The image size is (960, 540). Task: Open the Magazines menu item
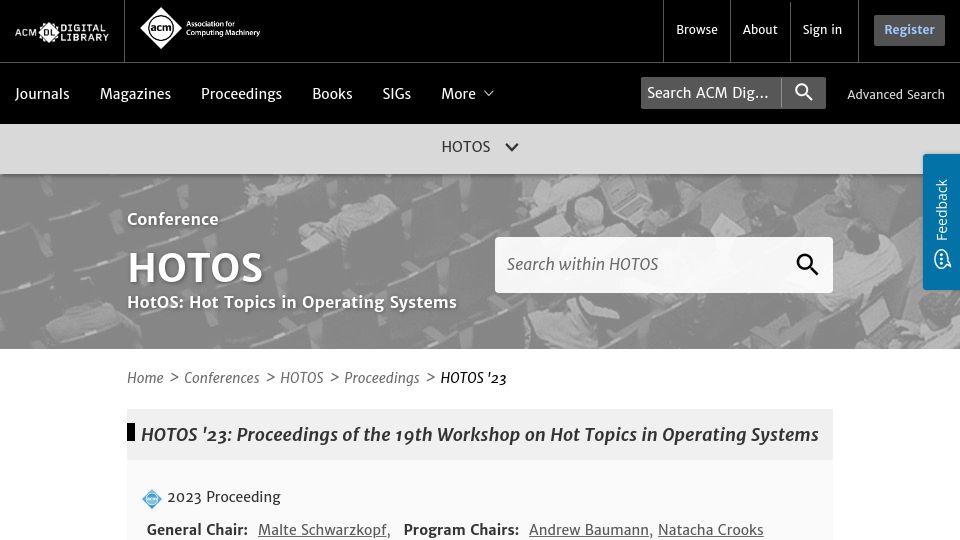click(x=135, y=94)
